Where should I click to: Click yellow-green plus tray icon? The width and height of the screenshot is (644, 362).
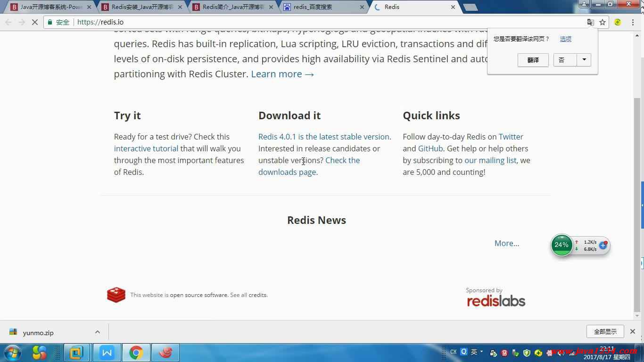click(x=538, y=353)
